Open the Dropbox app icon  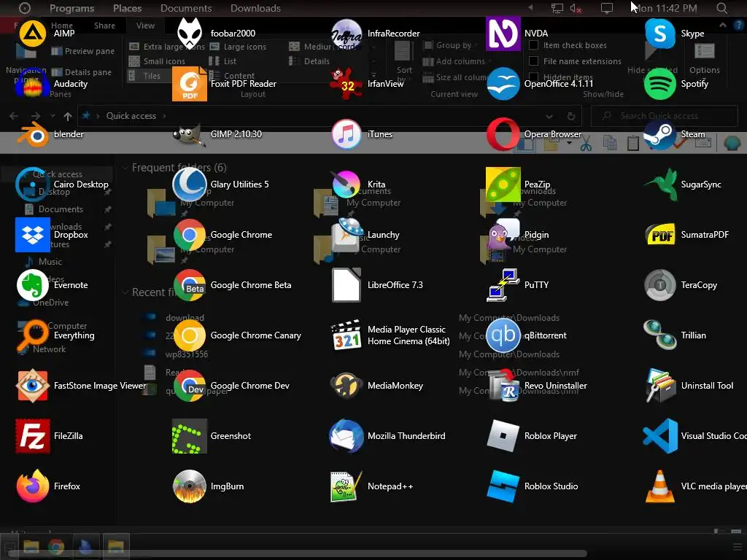tap(32, 235)
